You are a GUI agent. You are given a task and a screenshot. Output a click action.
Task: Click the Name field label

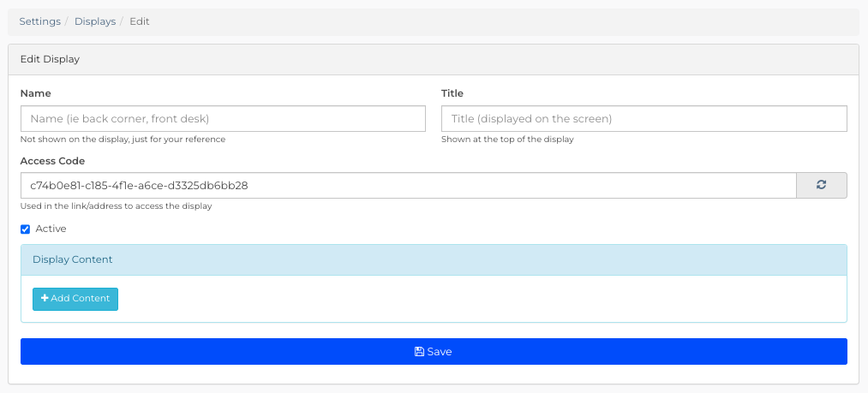pos(35,93)
